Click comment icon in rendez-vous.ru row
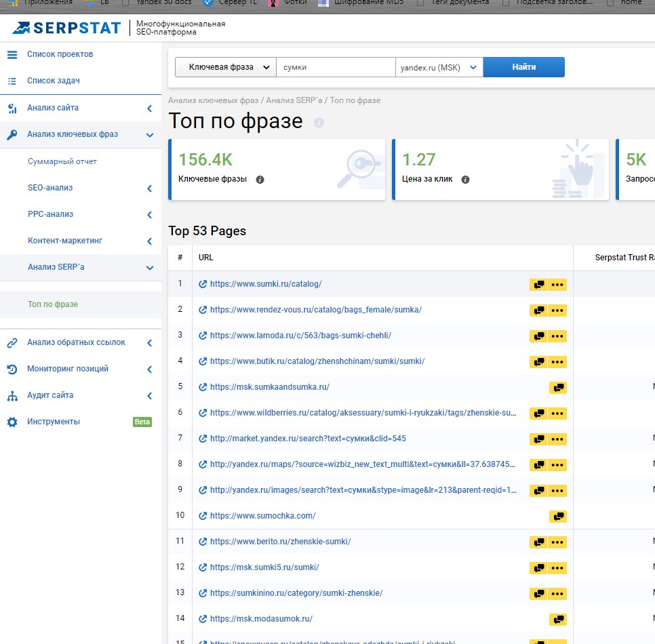This screenshot has width=655, height=644. click(539, 310)
